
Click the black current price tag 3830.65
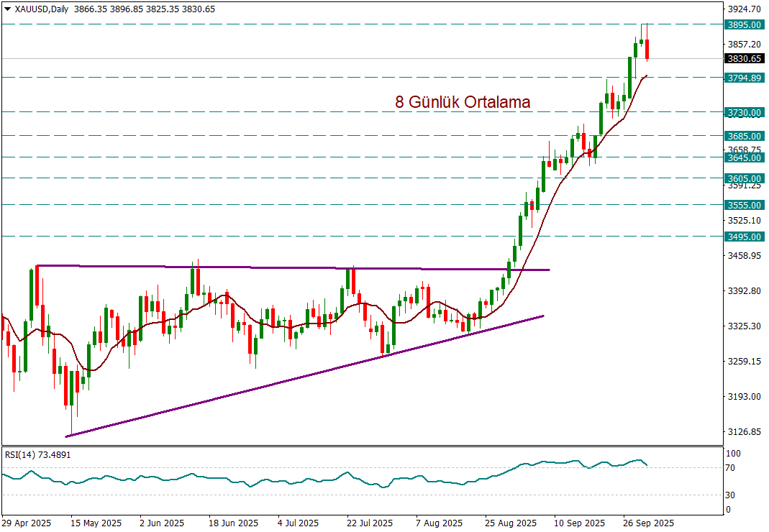[744, 59]
